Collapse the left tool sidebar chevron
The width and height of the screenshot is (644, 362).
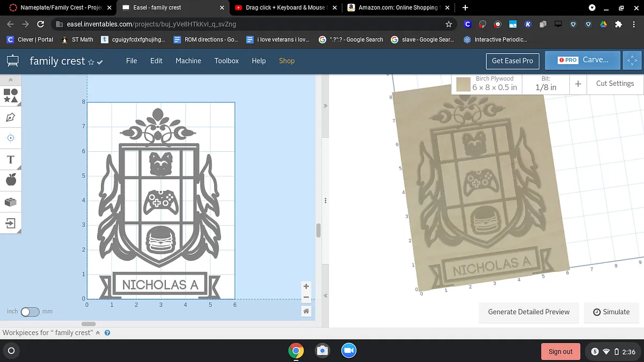pyautogui.click(x=11, y=79)
